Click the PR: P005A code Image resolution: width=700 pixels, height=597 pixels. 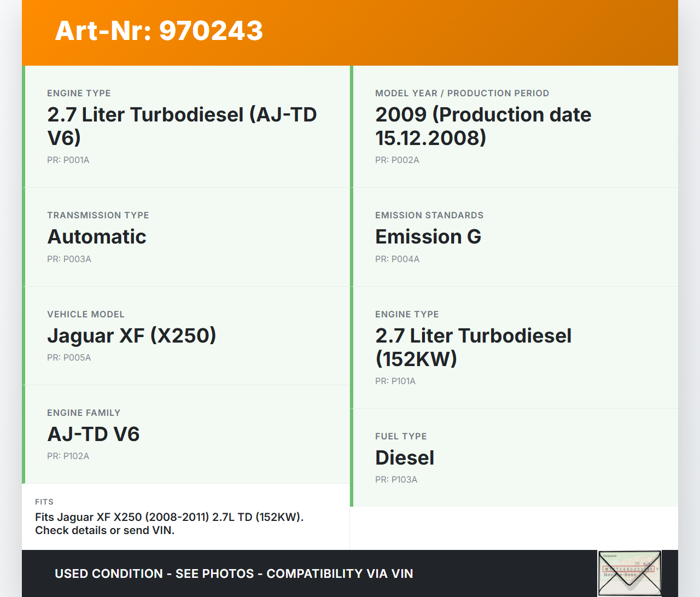pyautogui.click(x=69, y=358)
